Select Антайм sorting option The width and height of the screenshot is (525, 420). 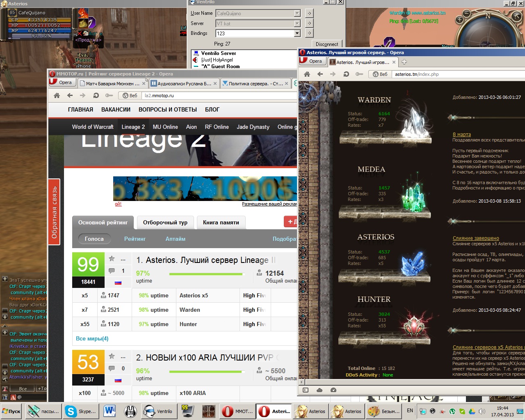[x=176, y=239]
